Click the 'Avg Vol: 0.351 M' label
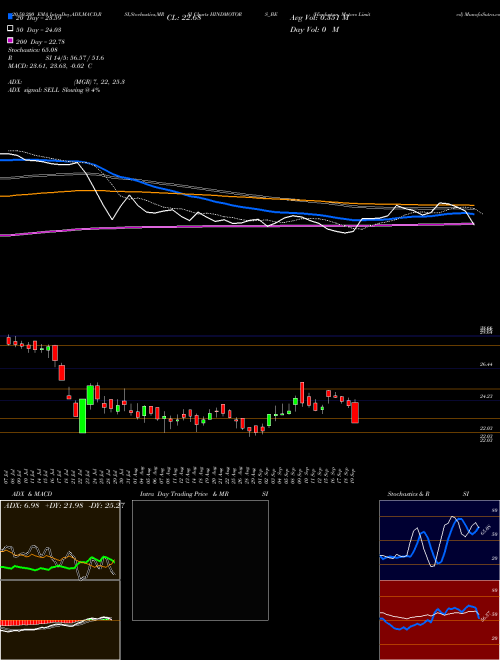500x660 pixels. 319,18
